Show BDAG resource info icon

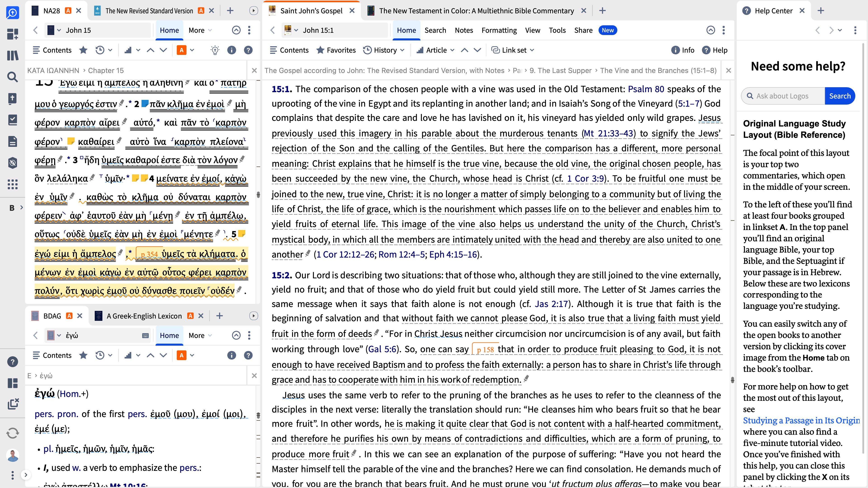pyautogui.click(x=231, y=355)
